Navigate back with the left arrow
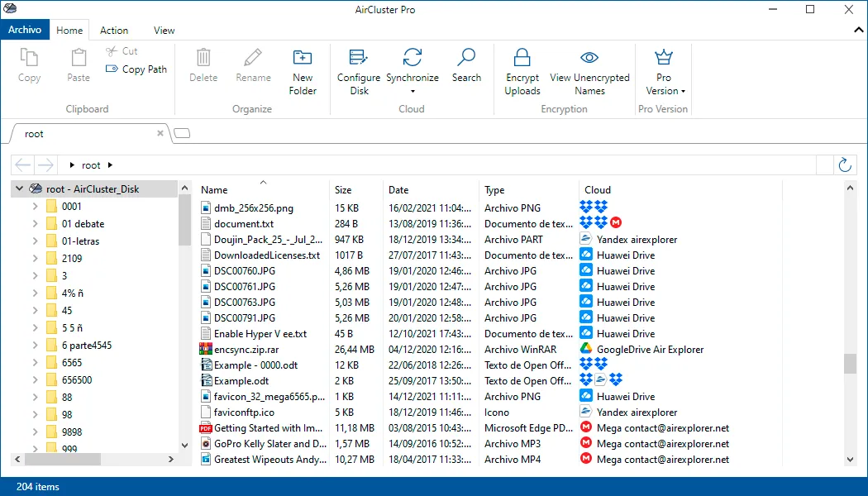 [22, 165]
